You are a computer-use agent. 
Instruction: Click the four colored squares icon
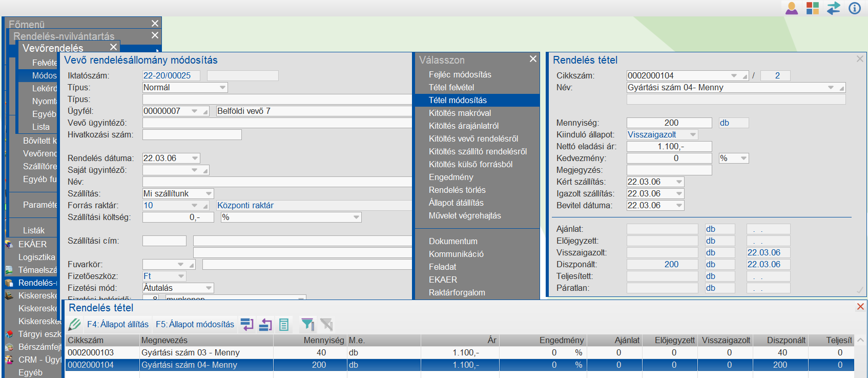(x=813, y=8)
